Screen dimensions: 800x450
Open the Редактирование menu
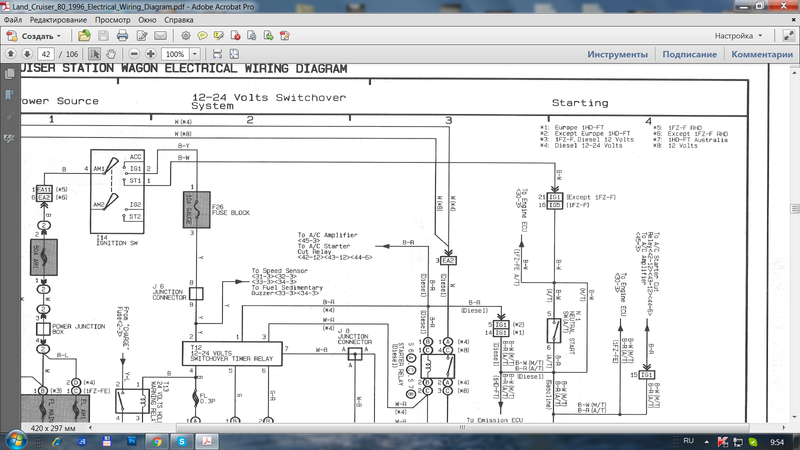coord(57,20)
